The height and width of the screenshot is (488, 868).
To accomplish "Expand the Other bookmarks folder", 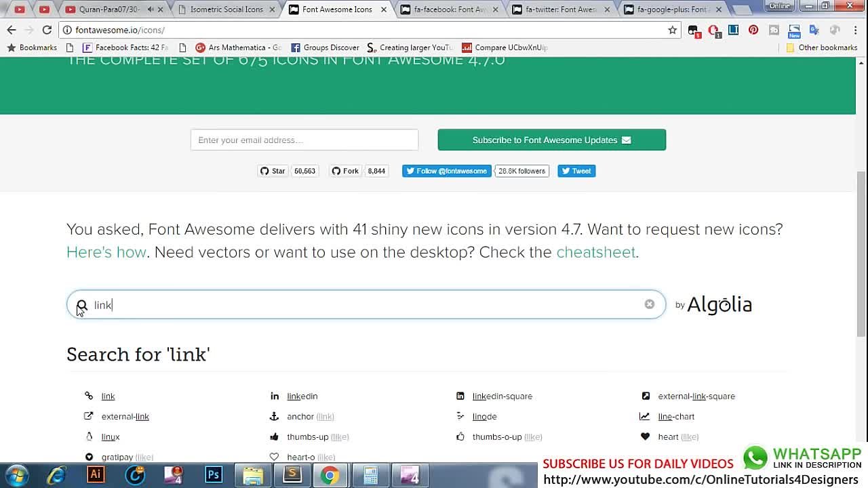I will pyautogui.click(x=821, y=47).
